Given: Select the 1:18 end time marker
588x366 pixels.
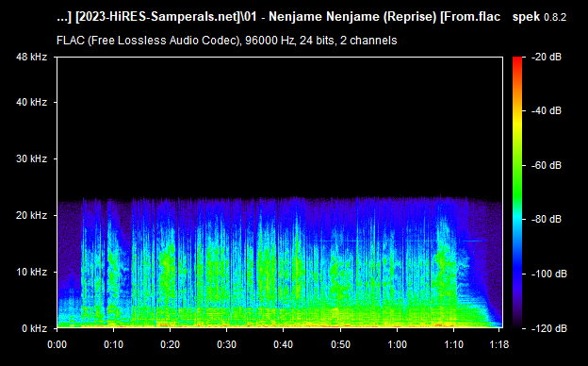Looking at the screenshot, I should coord(499,344).
